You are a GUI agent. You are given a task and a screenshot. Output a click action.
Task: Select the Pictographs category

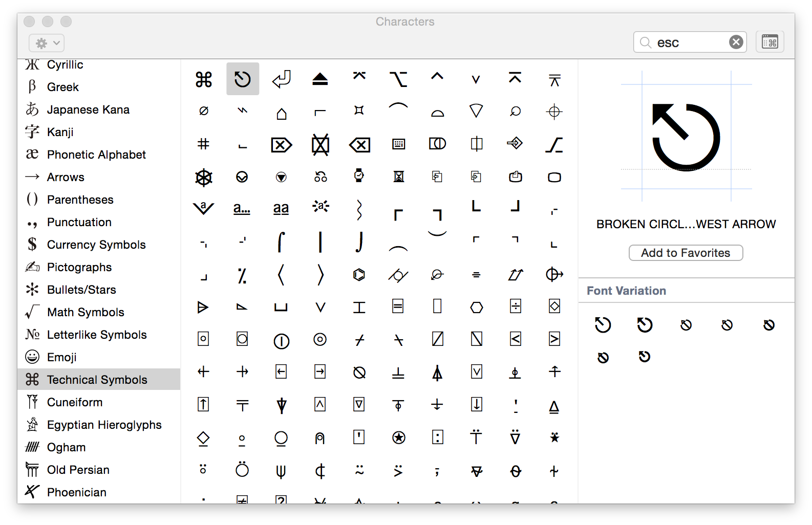click(99, 267)
